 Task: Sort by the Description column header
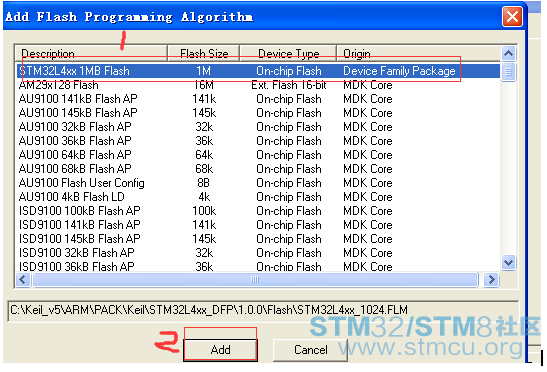pos(91,54)
